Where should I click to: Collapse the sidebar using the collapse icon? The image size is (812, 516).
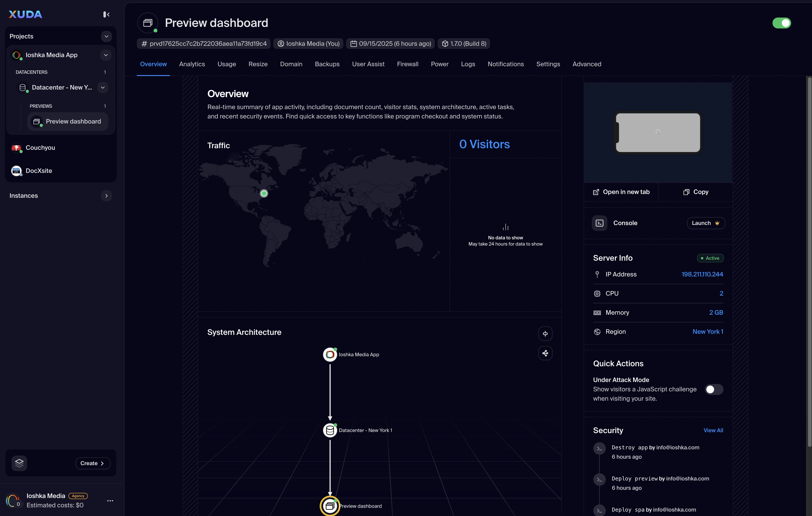(x=106, y=14)
